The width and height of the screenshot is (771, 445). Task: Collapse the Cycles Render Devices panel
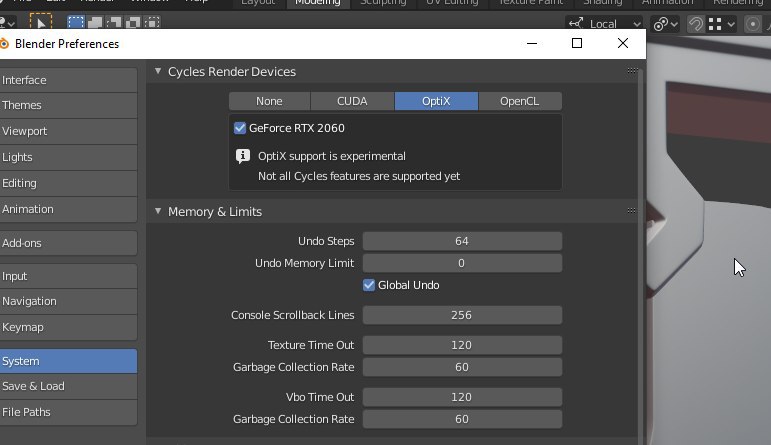tap(158, 71)
